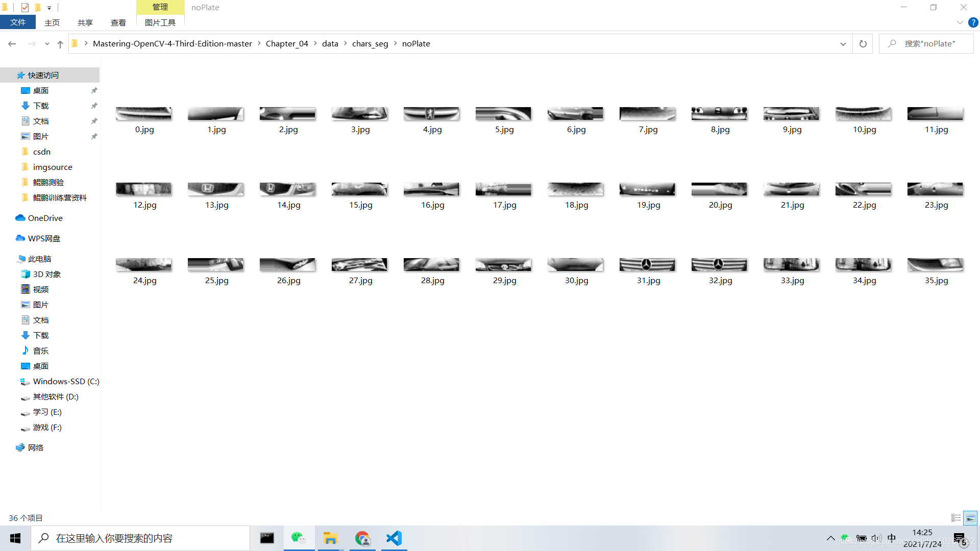Open Visual Studio Code from taskbar
The image size is (980, 551).
tap(394, 538)
